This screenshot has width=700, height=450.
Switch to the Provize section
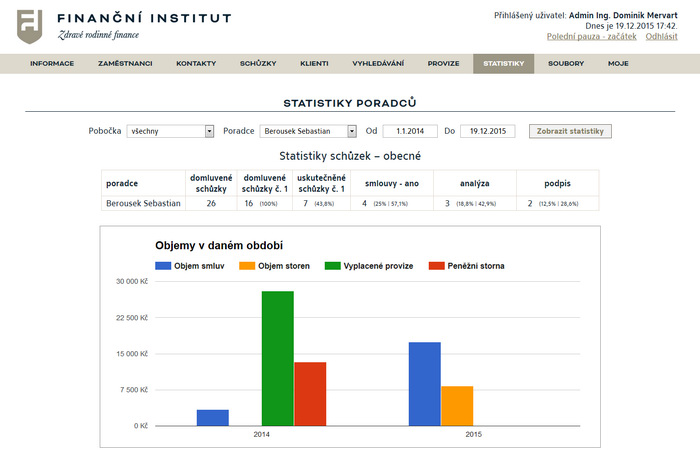(x=443, y=63)
